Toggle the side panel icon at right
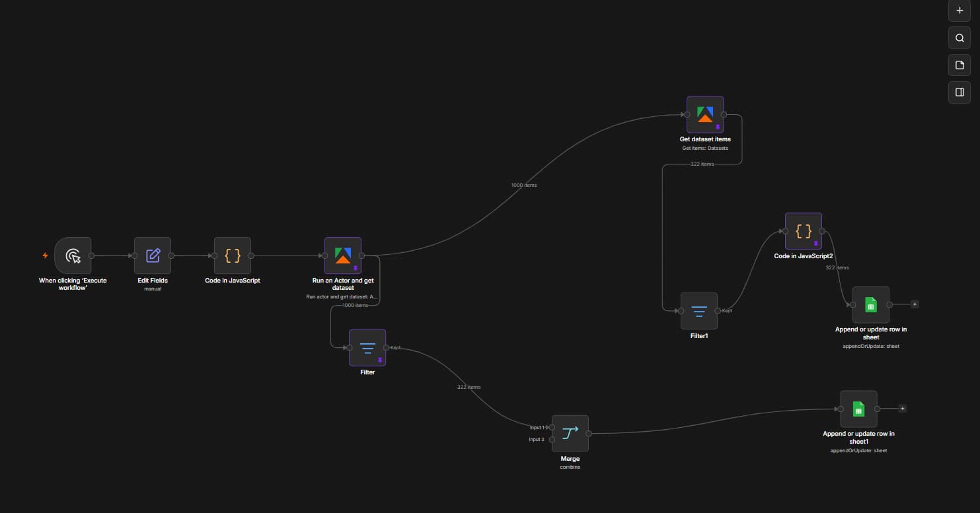The width and height of the screenshot is (980, 513). pyautogui.click(x=960, y=92)
